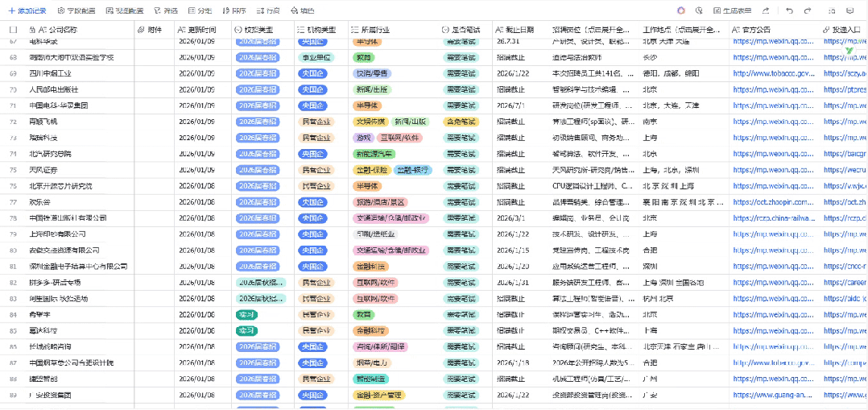868x410 pixels.
Task: Click the 更新时间 column header
Action: pyautogui.click(x=203, y=29)
